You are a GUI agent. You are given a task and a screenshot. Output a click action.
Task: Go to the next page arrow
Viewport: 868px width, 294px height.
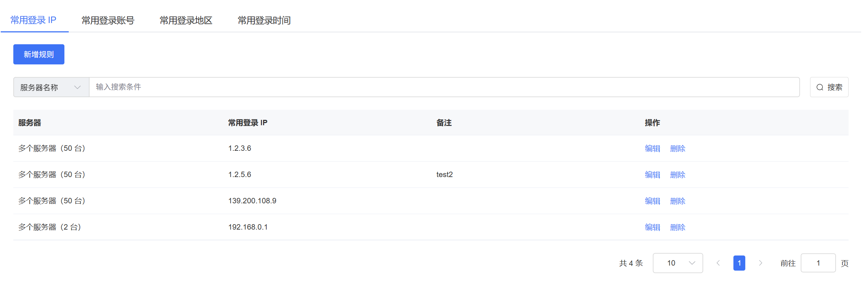(x=760, y=263)
